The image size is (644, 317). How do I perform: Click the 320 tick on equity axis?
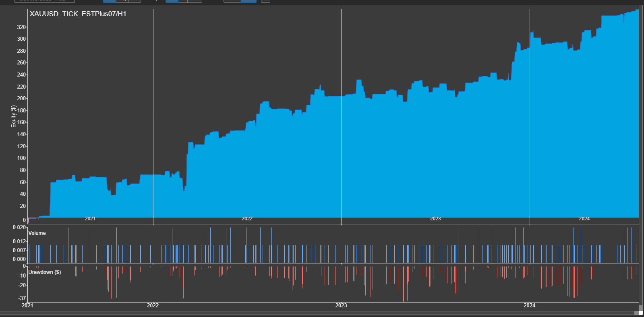[21, 27]
